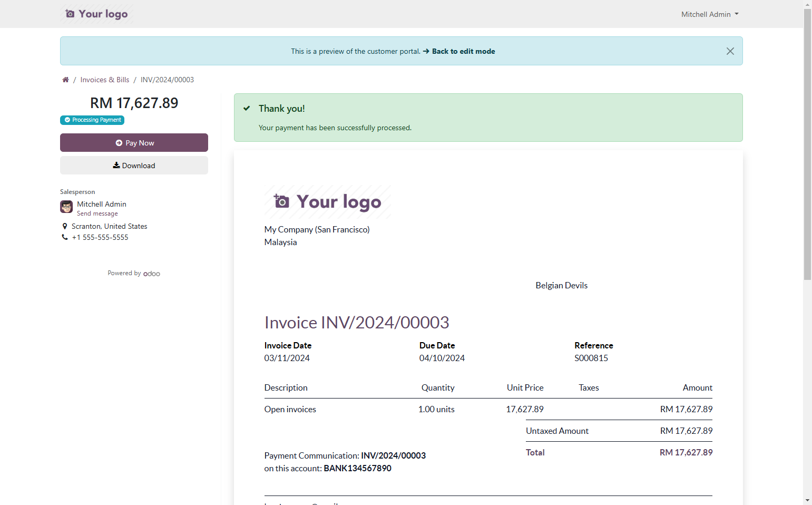Click the Your logo image in invoice

[328, 202]
